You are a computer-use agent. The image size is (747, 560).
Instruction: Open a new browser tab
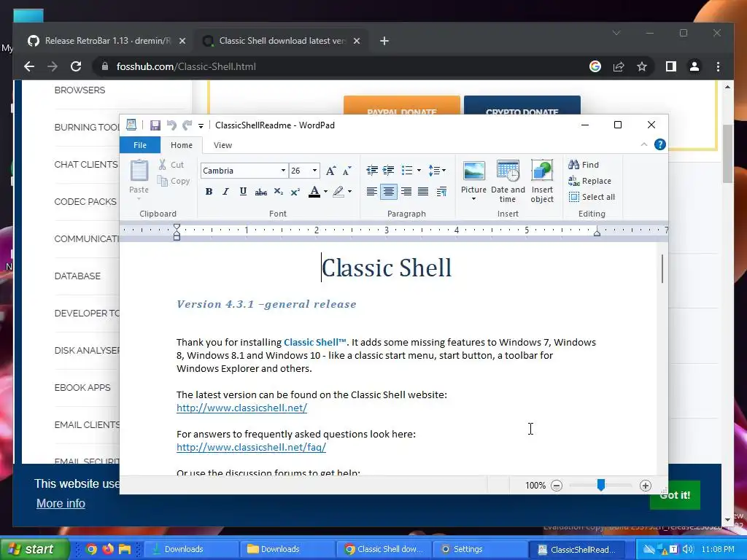point(384,41)
